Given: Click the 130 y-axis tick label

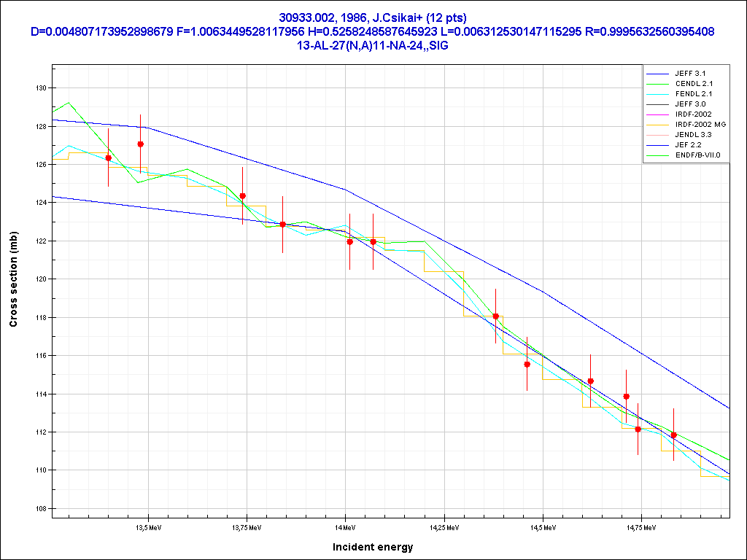Looking at the screenshot, I should click(40, 88).
